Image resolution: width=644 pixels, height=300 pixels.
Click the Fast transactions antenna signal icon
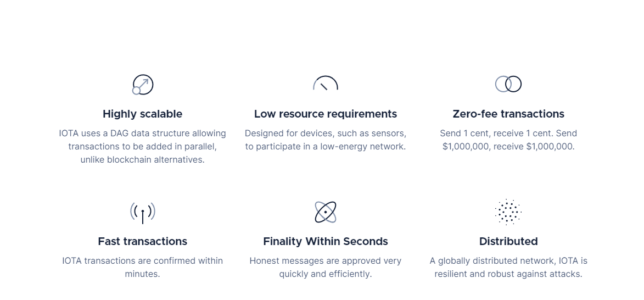pyautogui.click(x=143, y=212)
